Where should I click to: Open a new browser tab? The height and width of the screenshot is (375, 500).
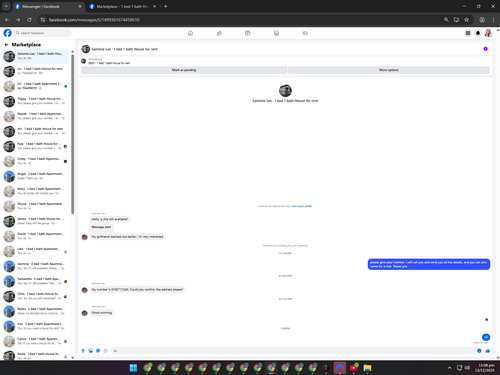165,6
